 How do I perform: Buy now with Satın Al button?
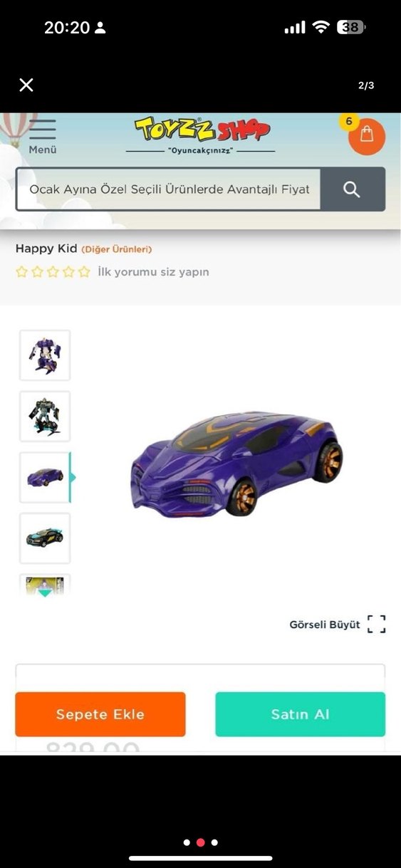pyautogui.click(x=301, y=714)
